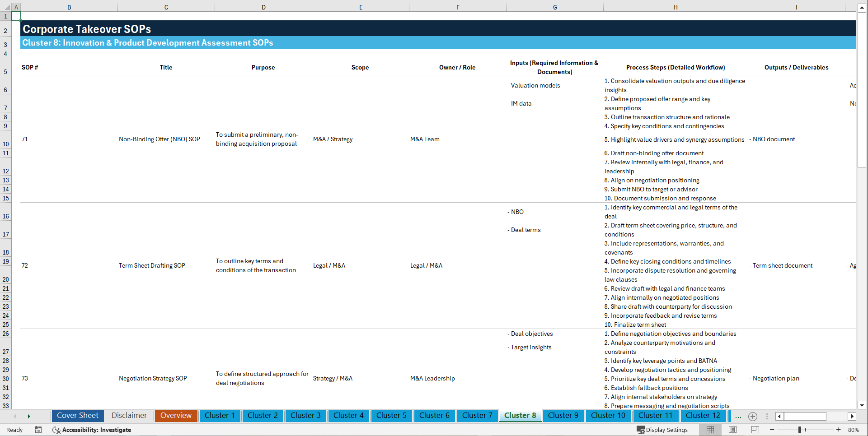Zoom in using the plus control

point(839,430)
